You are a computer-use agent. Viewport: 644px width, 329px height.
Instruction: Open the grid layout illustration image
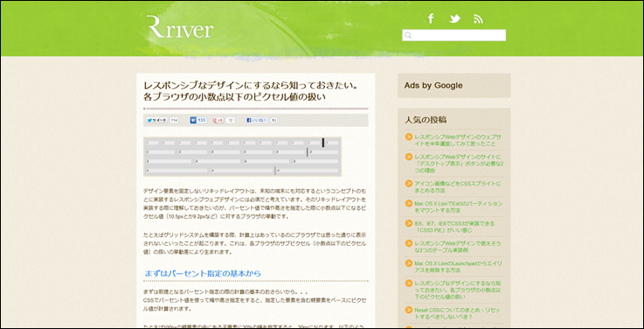click(x=242, y=157)
